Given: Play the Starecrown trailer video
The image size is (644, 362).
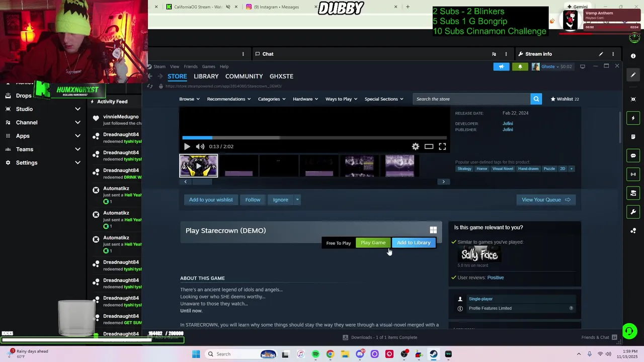Looking at the screenshot, I should [x=187, y=146].
